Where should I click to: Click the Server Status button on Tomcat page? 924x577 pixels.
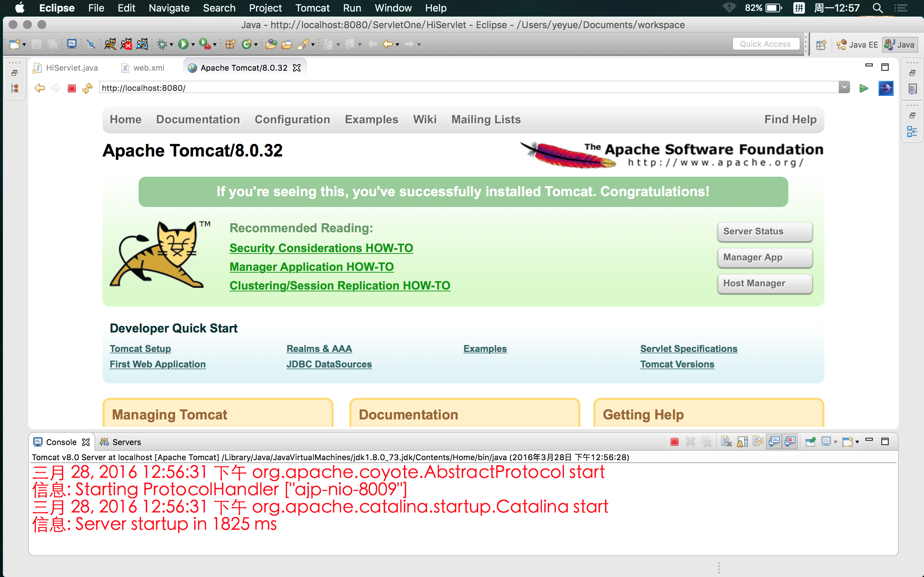764,231
